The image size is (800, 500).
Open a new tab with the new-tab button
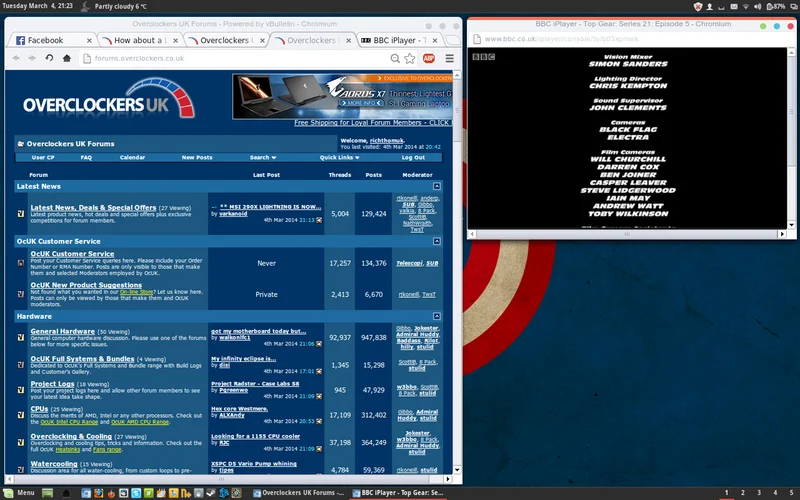point(452,40)
